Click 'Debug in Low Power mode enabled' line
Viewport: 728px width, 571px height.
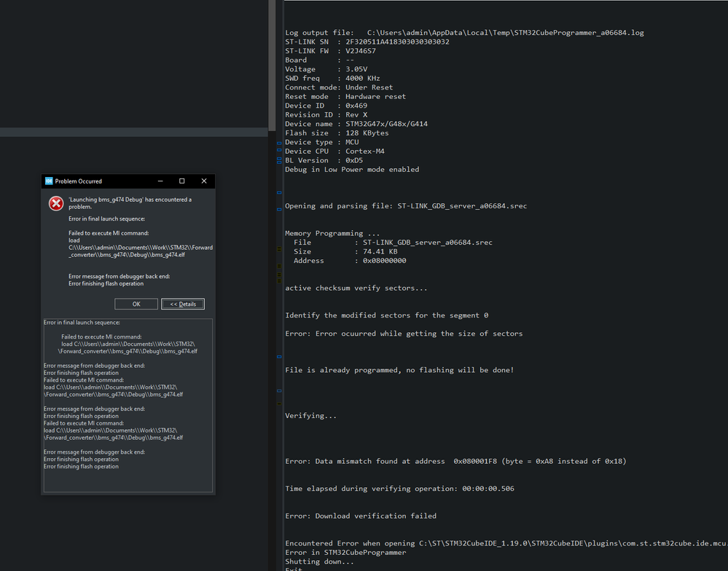click(352, 169)
